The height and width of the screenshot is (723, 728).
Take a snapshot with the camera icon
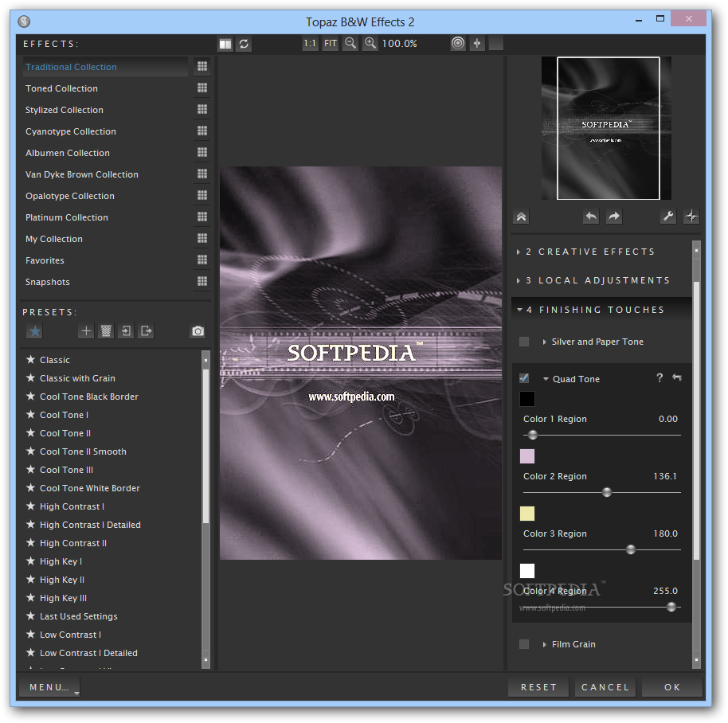198,331
